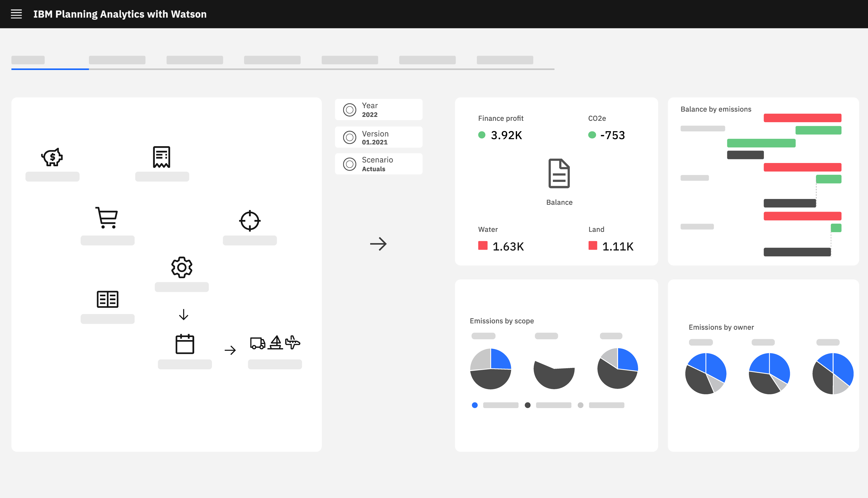Click the top red bar in Balance by emissions
868x498 pixels.
coord(802,118)
